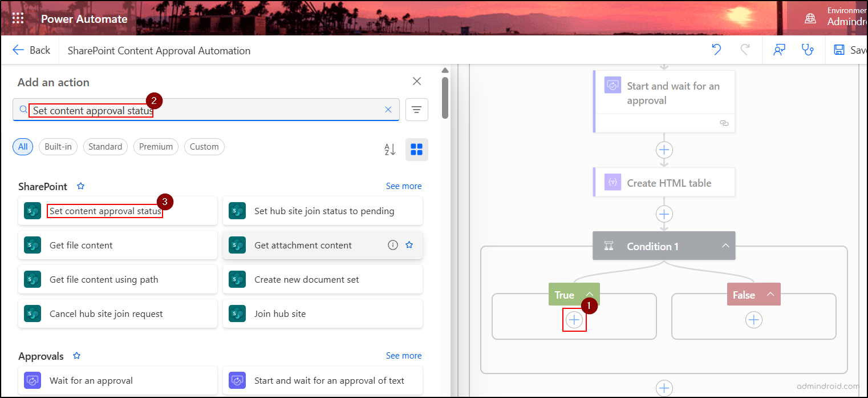The width and height of the screenshot is (868, 398).
Task: Select the Built-in filter tab
Action: point(58,146)
